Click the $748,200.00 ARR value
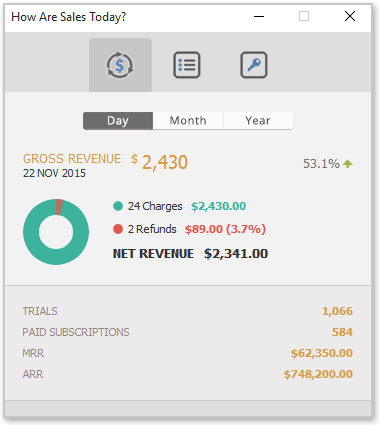Viewport: 380px width, 425px height. pos(318,374)
